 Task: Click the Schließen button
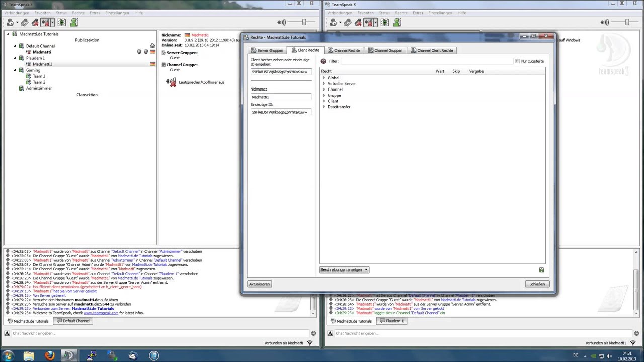pyautogui.click(x=537, y=284)
